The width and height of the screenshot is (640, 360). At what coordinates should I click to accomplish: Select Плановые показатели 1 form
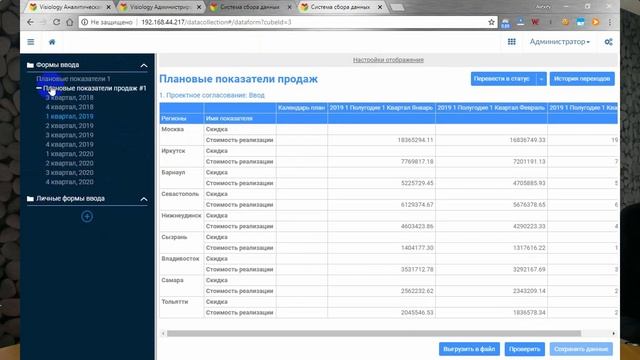coord(73,79)
